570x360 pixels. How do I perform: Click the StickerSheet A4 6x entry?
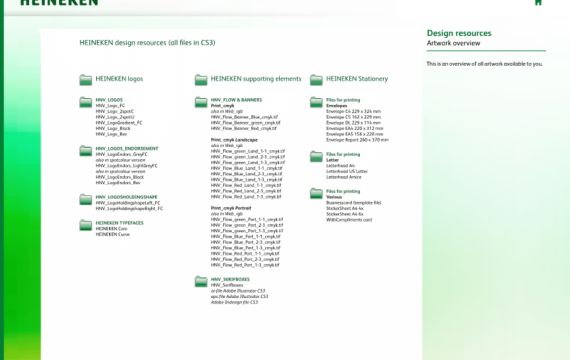click(345, 214)
